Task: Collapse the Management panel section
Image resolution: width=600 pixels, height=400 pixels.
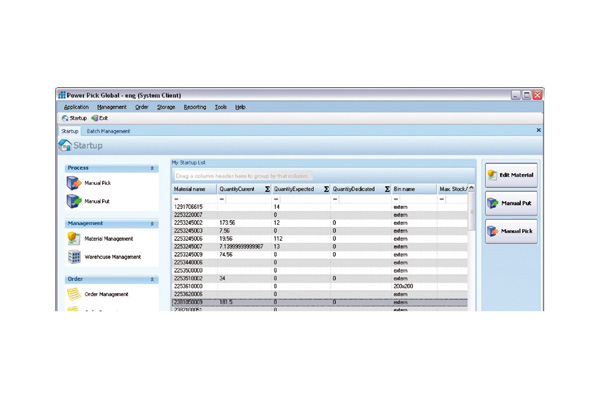Action: pos(152,224)
